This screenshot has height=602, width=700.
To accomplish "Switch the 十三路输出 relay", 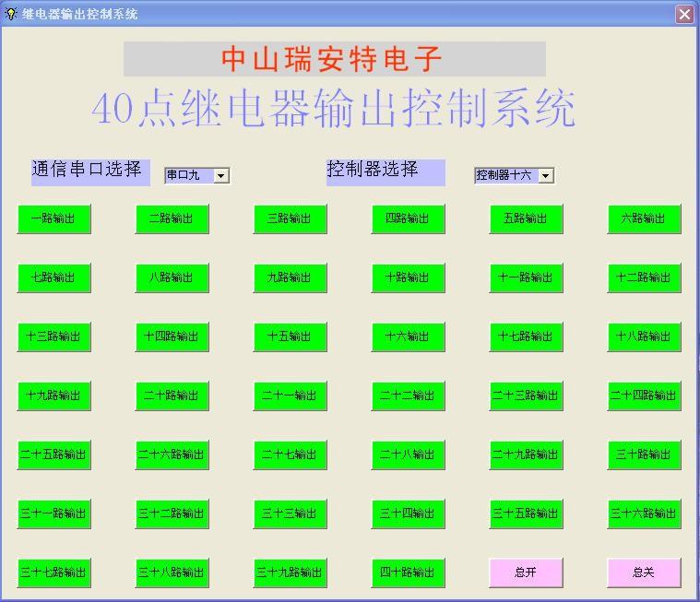I will pyautogui.click(x=54, y=336).
